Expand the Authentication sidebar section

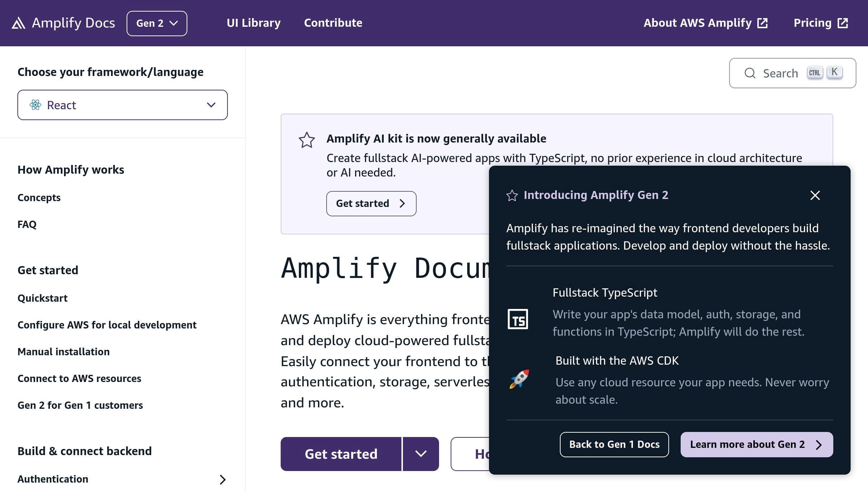[x=222, y=480]
